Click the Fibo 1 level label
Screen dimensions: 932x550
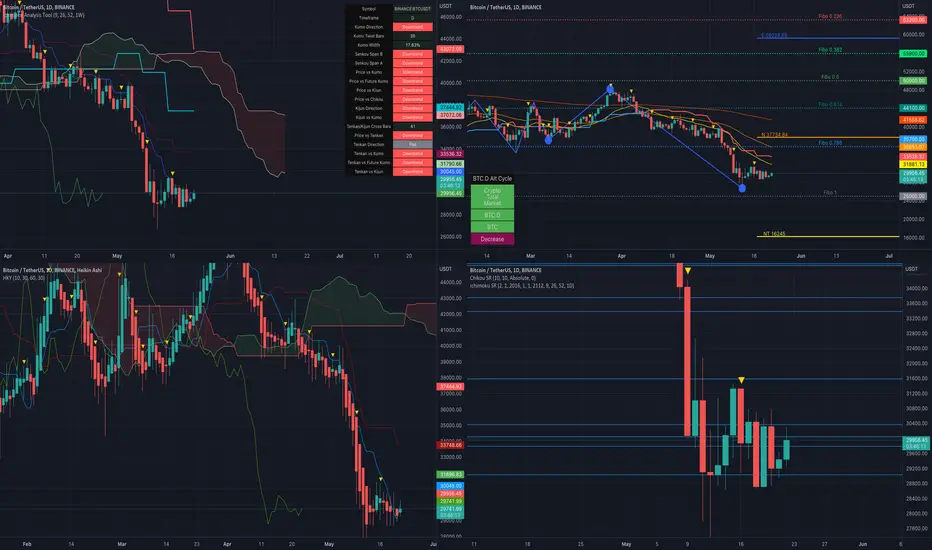(x=830, y=193)
